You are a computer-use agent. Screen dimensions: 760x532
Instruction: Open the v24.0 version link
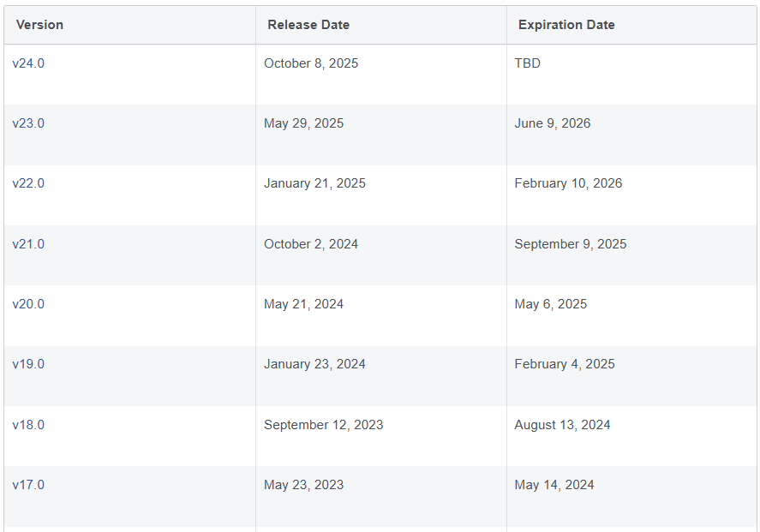tap(28, 63)
